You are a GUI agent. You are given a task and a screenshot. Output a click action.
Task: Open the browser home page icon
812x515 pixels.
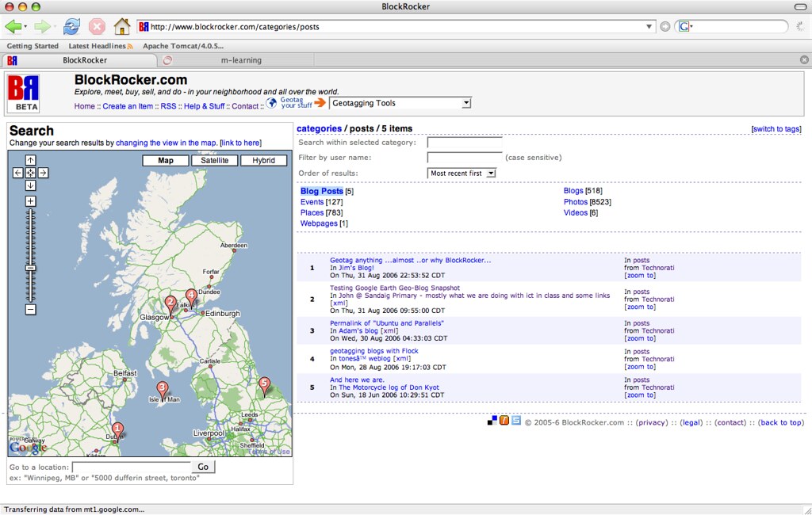click(121, 26)
